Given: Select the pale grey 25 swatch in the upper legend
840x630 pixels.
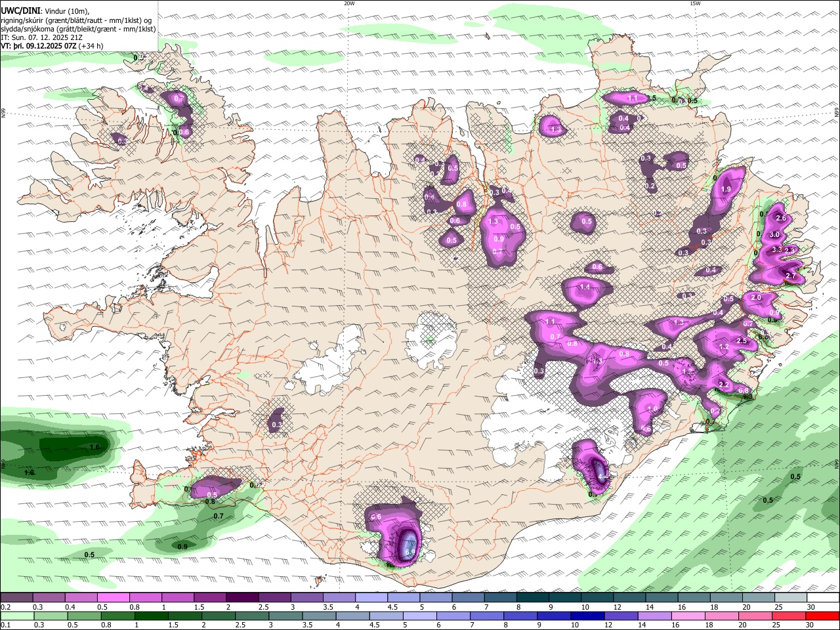Looking at the screenshot, I should [x=791, y=598].
